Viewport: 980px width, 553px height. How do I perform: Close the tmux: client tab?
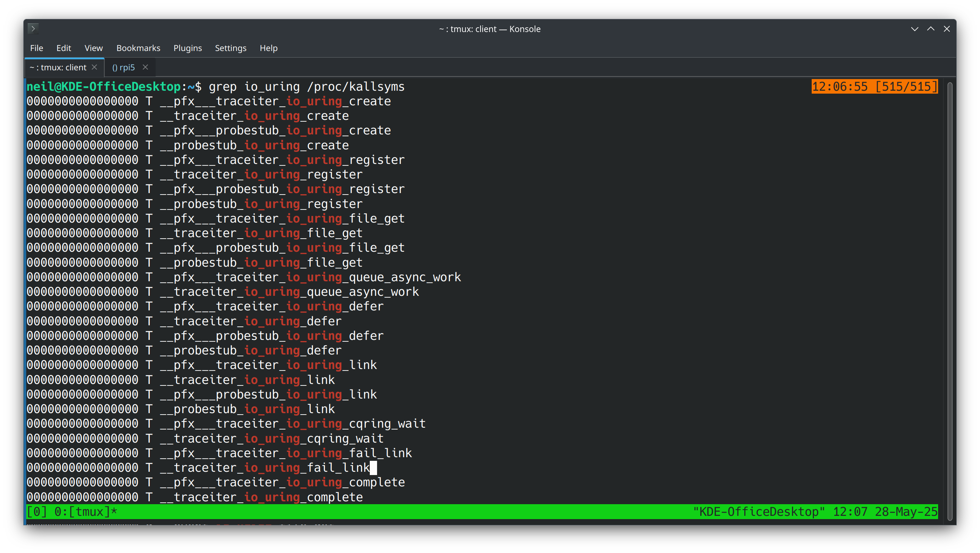[94, 67]
